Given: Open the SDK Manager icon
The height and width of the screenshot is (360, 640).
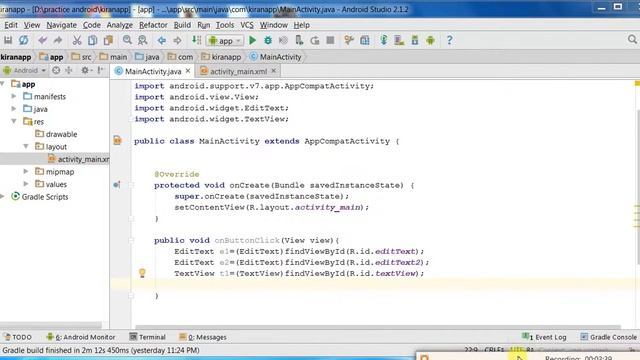Looking at the screenshot, I should (415, 40).
